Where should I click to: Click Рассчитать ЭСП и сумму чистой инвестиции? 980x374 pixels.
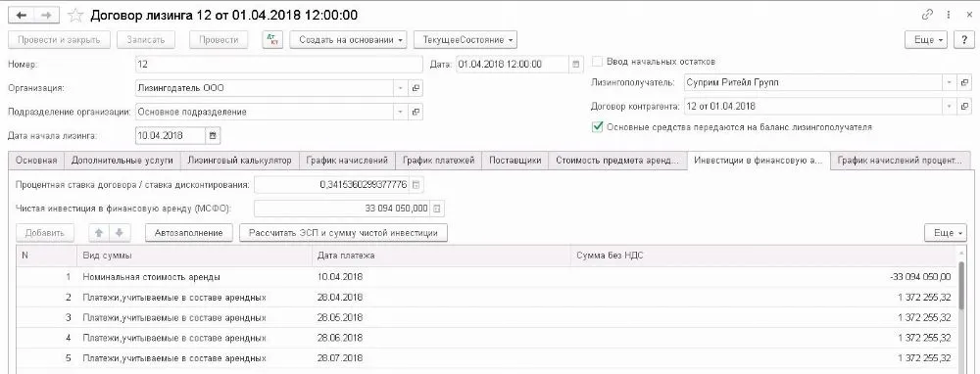[343, 232]
